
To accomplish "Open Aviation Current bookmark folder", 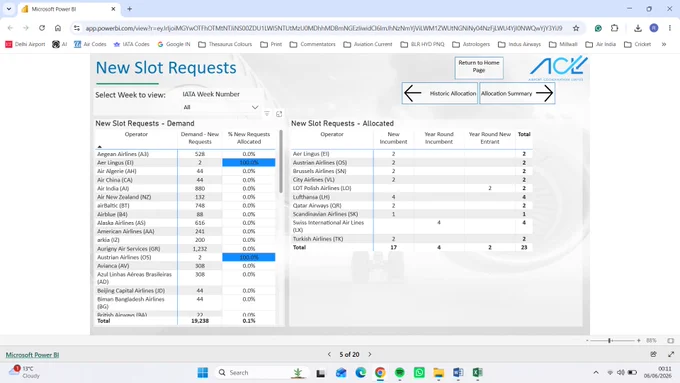I will point(368,44).
